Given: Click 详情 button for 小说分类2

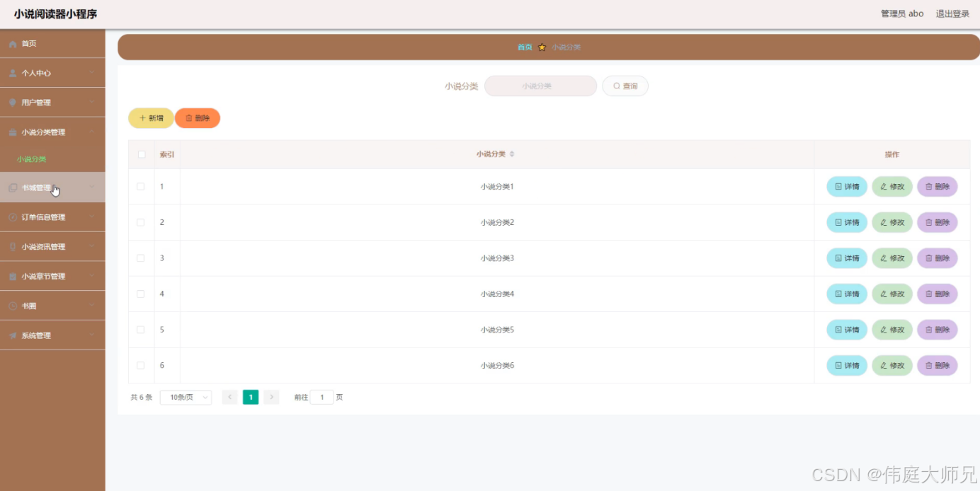Looking at the screenshot, I should (x=847, y=222).
